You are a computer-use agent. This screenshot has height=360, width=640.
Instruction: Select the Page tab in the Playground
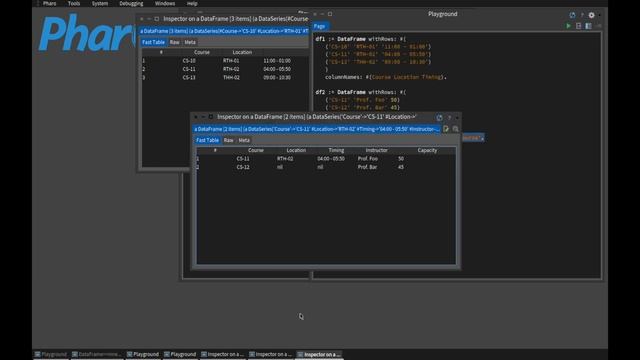click(x=320, y=26)
